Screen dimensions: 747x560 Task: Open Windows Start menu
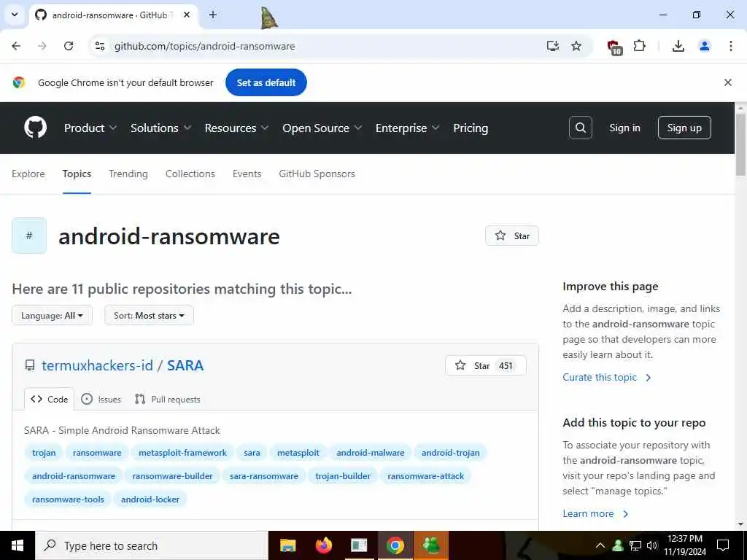coord(18,545)
